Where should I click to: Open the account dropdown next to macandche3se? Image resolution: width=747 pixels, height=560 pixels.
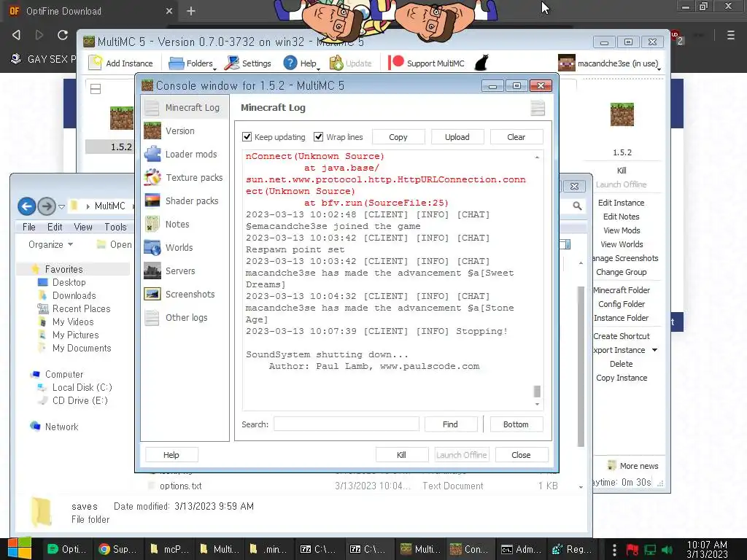[x=659, y=69]
